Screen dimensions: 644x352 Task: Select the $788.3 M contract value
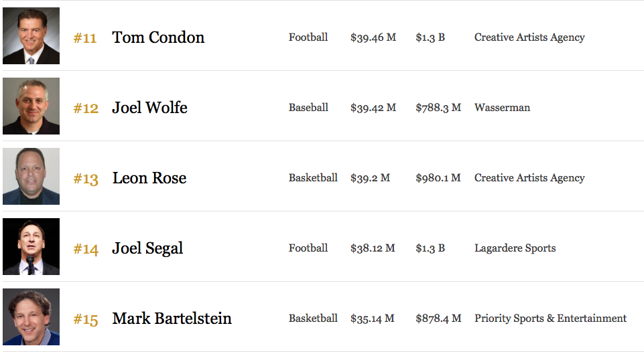(x=438, y=108)
